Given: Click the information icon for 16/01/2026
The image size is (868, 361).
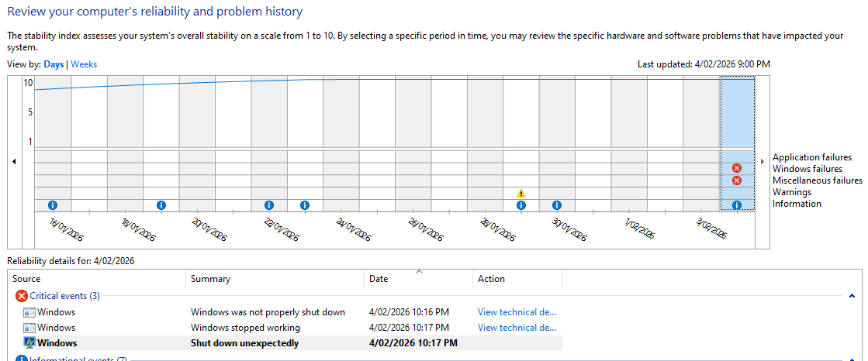Looking at the screenshot, I should pyautogui.click(x=53, y=205).
